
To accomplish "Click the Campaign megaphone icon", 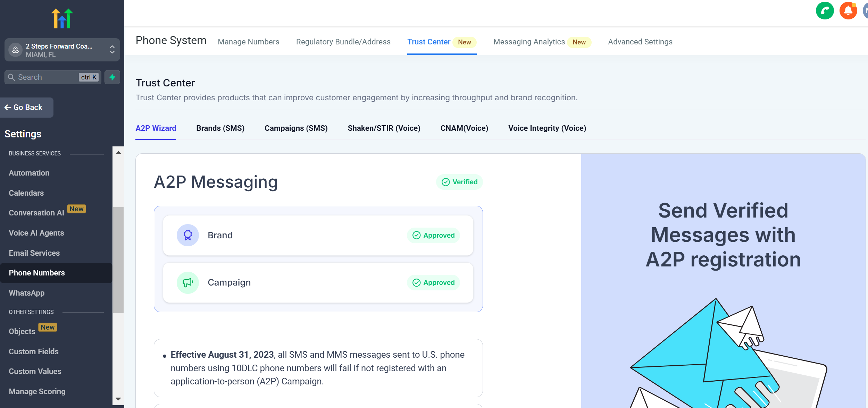I will click(187, 282).
